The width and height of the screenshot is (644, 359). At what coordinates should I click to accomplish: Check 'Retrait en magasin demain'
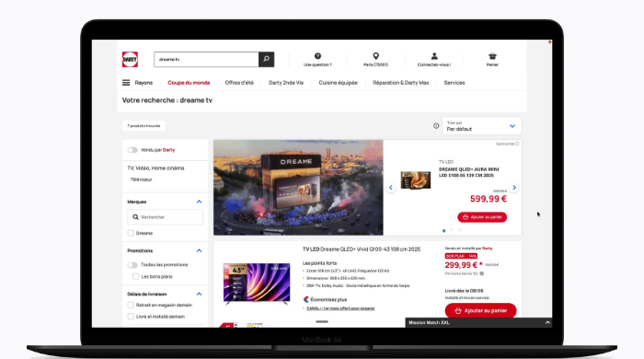[131, 305]
